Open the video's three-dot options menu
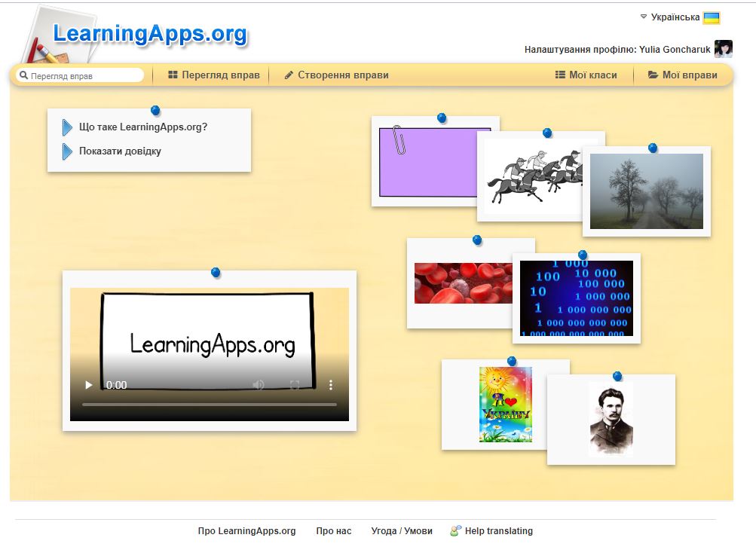 (331, 384)
